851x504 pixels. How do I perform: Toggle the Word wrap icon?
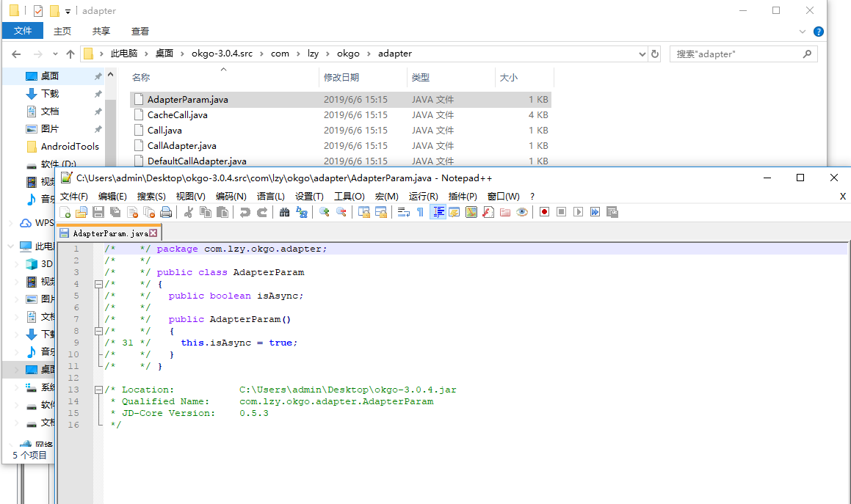coord(403,212)
